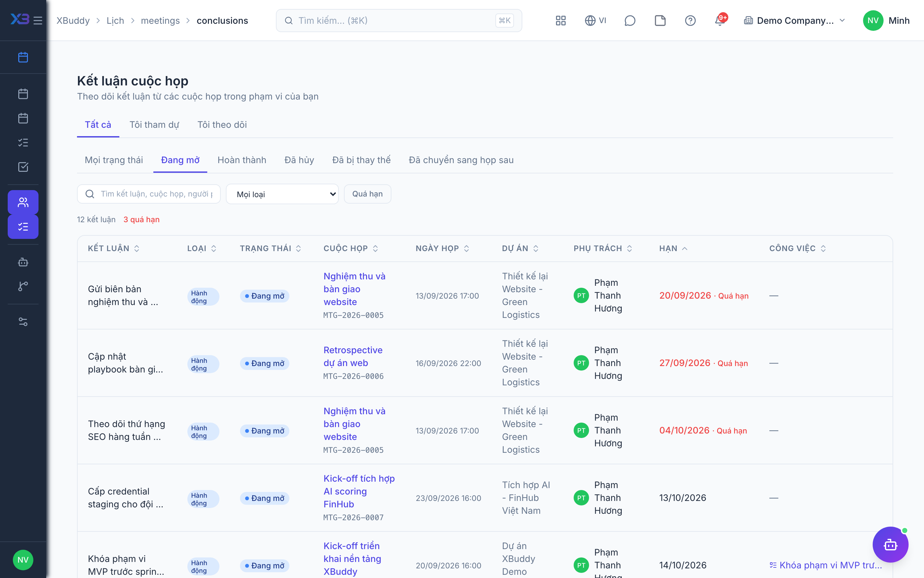
Task: Open the notifications bell with 9+ badge
Action: tap(720, 20)
